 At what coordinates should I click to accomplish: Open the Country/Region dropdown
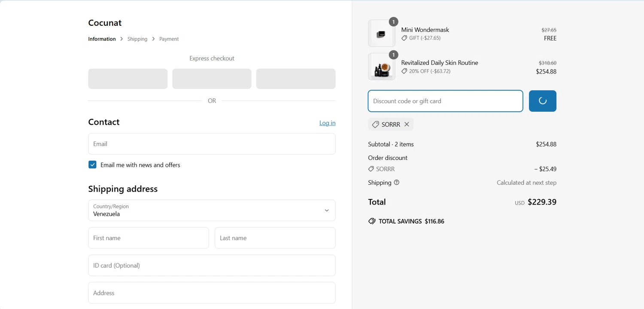click(212, 210)
